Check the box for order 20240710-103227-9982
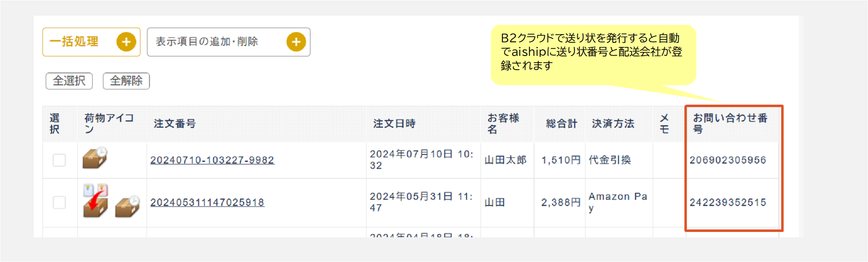868x262 pixels. pos(59,160)
